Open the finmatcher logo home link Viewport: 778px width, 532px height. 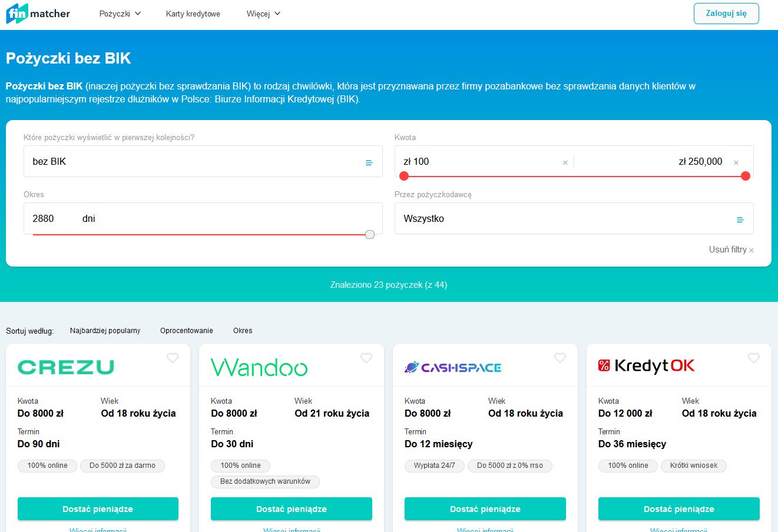[x=38, y=14]
